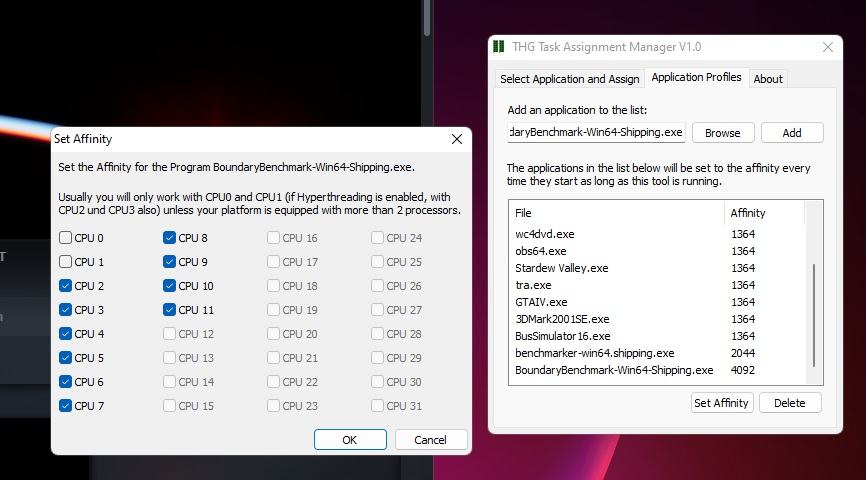Open the About tab

click(768, 79)
